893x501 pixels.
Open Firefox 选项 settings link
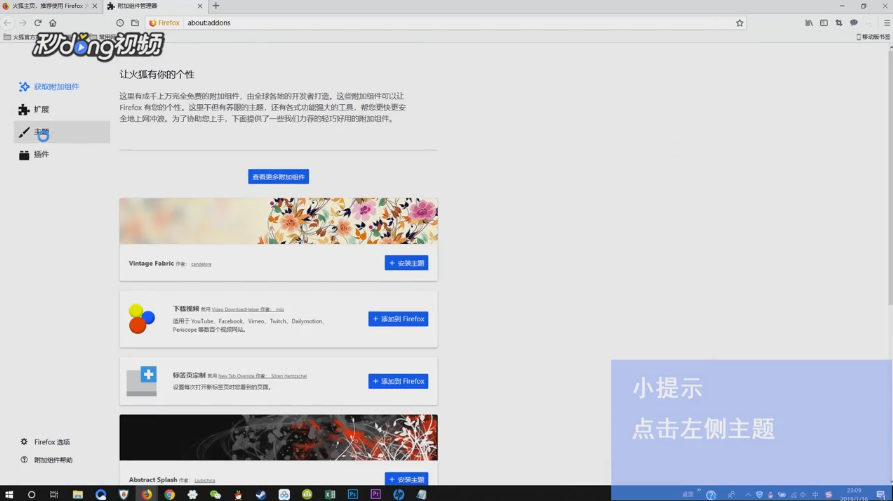coord(45,442)
